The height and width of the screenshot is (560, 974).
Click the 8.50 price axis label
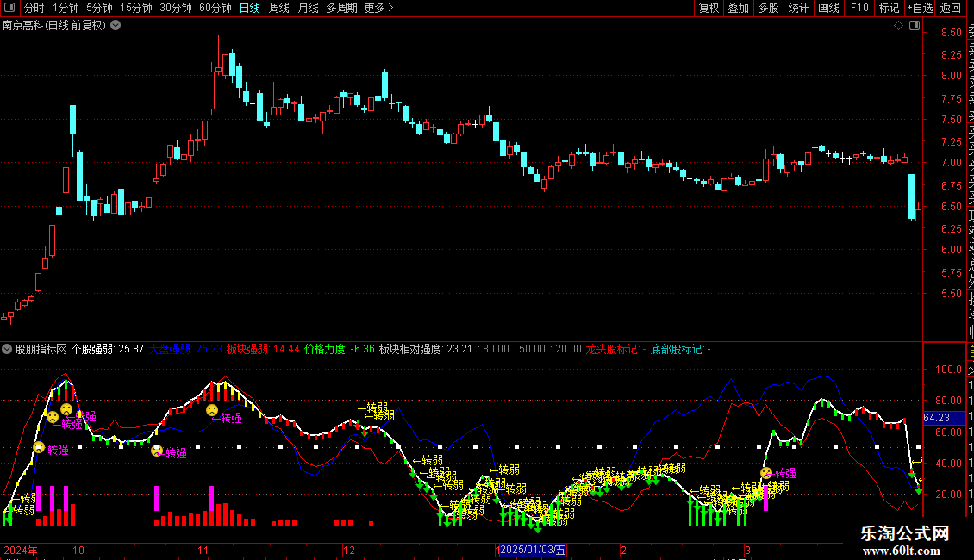coord(951,32)
